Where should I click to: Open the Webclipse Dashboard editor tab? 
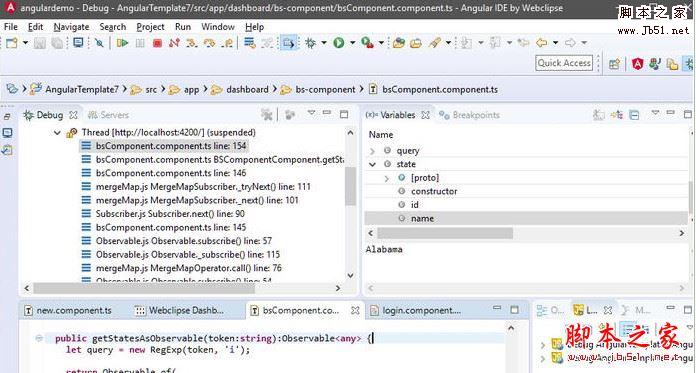click(180, 310)
